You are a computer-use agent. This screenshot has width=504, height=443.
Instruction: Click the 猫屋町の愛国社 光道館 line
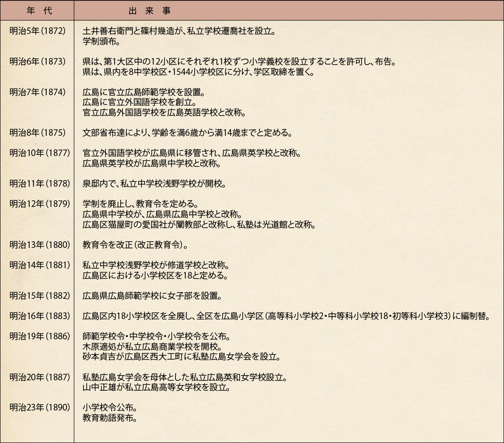point(199,224)
